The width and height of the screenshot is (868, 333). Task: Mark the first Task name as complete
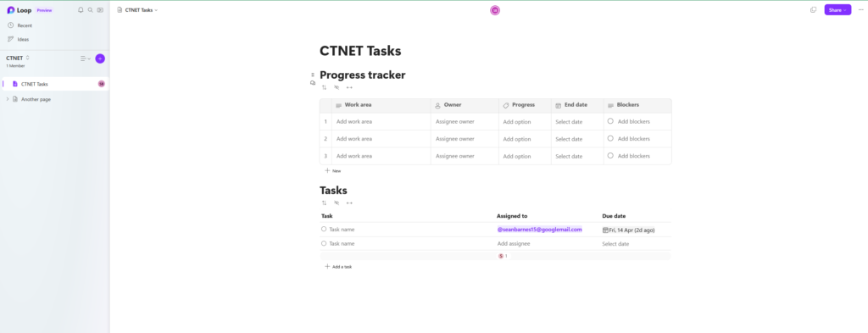[324, 229]
